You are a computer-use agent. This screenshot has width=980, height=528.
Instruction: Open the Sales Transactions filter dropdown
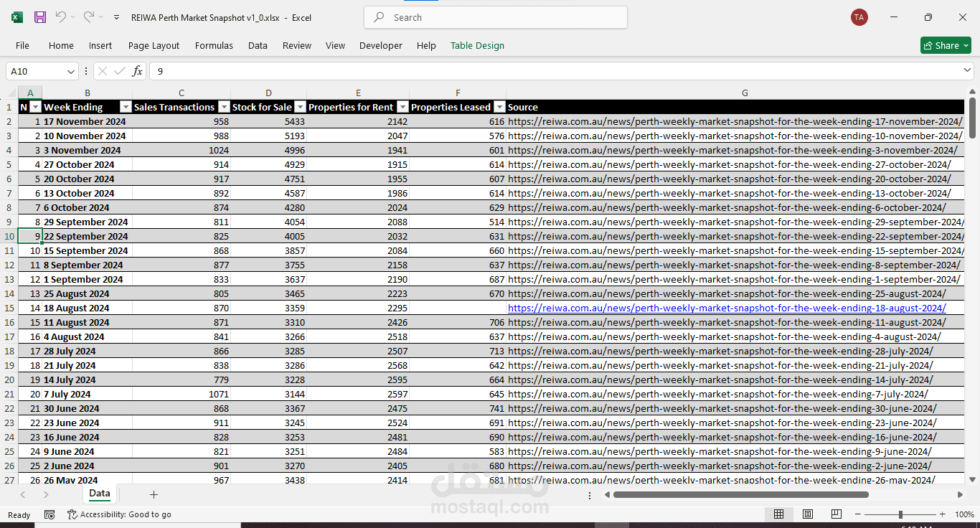(223, 107)
